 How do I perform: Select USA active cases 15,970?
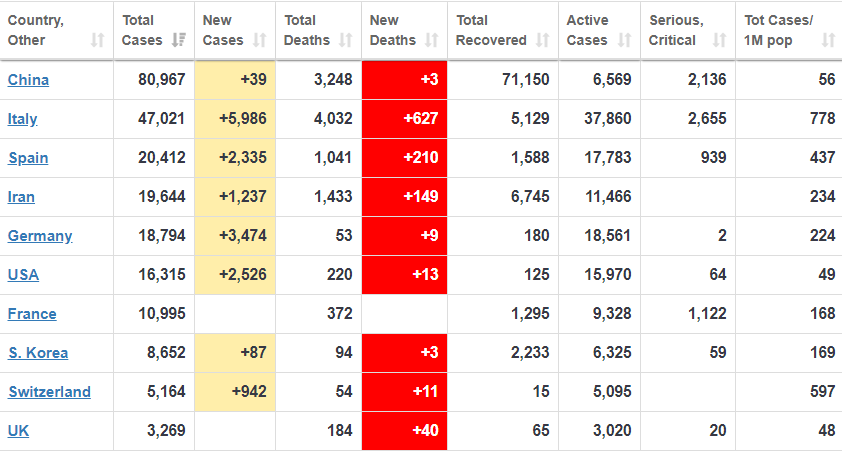[x=608, y=274]
